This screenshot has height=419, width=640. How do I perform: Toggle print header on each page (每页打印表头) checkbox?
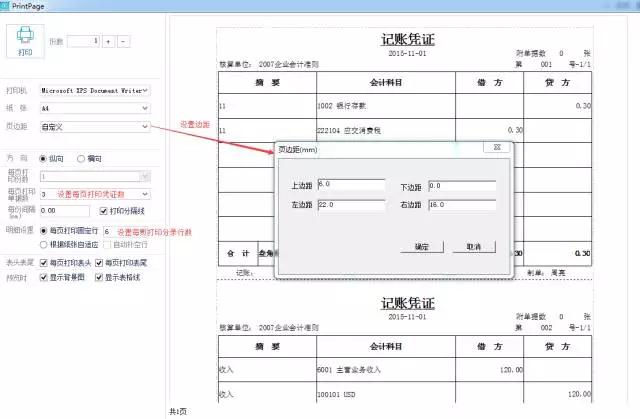pyautogui.click(x=43, y=262)
